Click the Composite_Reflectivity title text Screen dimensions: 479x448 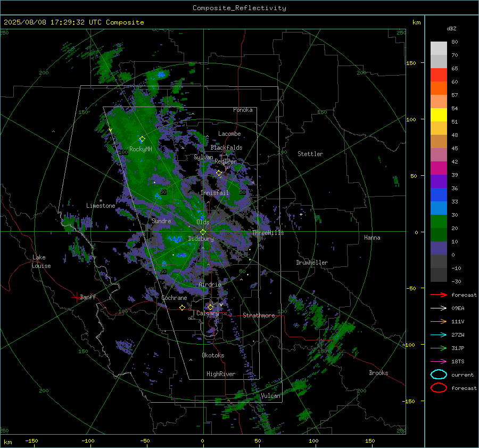click(x=239, y=8)
